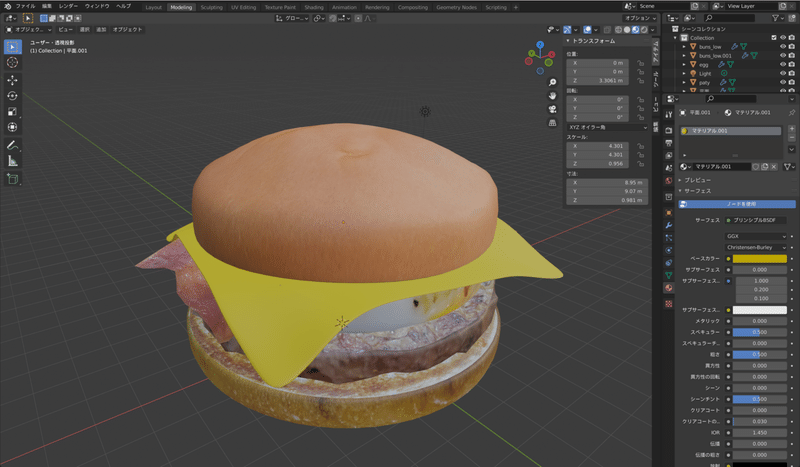Click the pan view hand icon

(x=552, y=95)
